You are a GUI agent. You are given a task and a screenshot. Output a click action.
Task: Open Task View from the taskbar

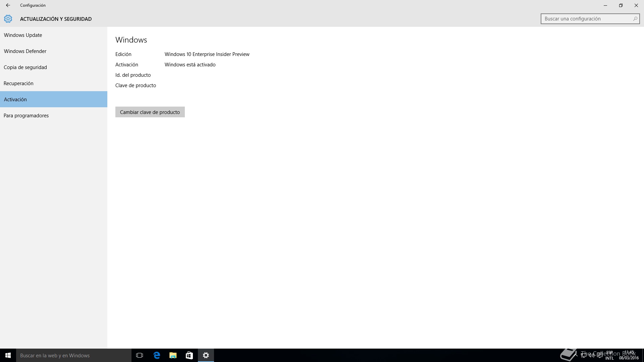click(140, 355)
